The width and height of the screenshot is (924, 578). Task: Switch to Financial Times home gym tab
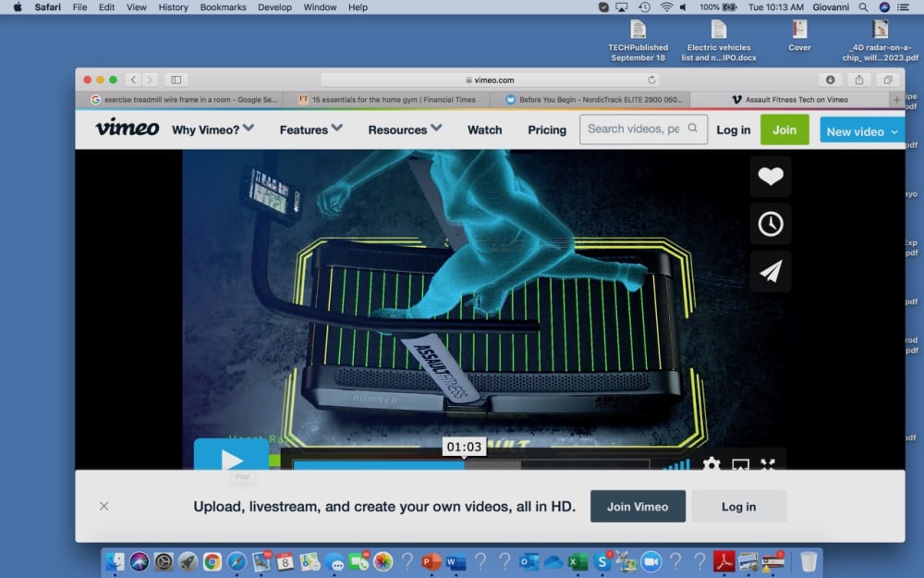click(x=386, y=100)
